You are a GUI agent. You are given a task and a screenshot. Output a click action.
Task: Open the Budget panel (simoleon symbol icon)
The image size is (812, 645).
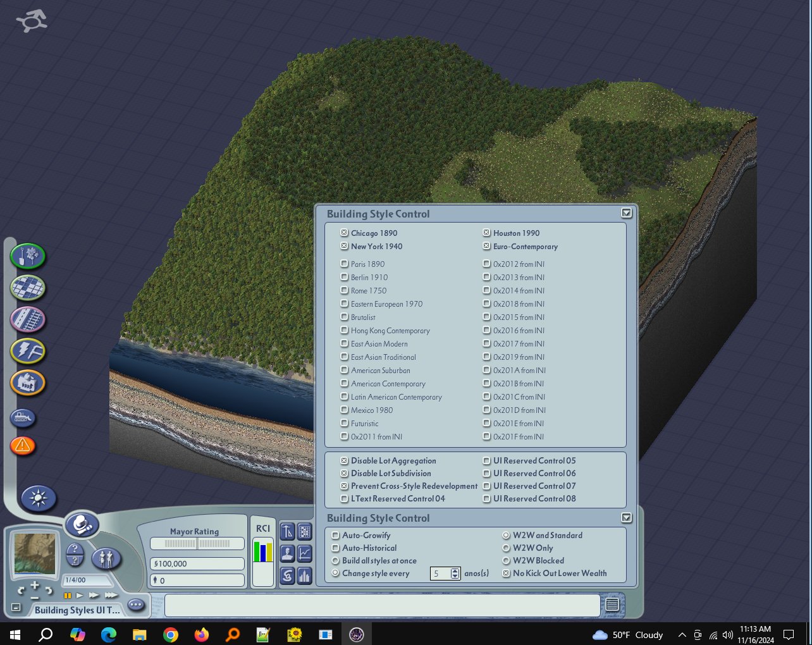click(287, 575)
